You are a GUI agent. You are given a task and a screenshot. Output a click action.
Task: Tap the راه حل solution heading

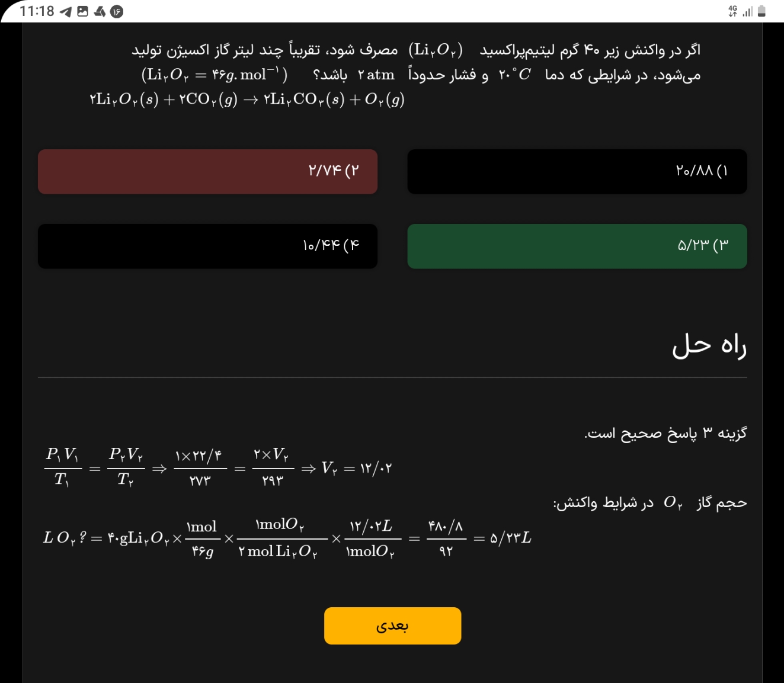(709, 346)
